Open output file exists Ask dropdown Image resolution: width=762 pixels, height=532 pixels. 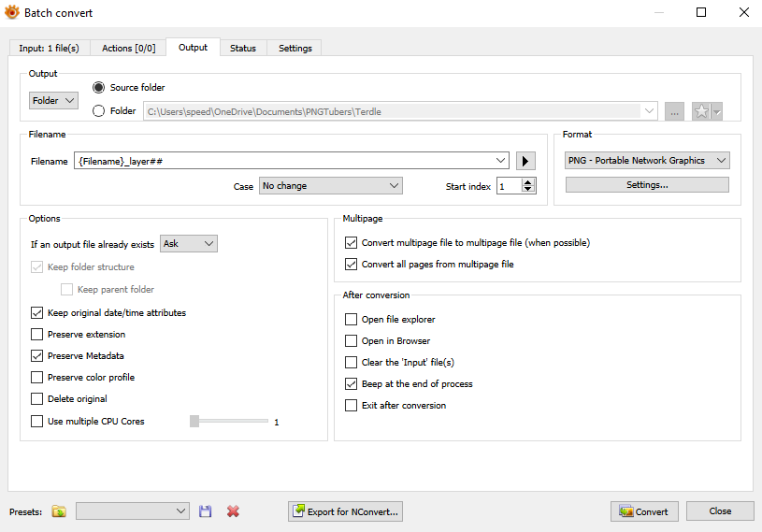[x=189, y=244]
